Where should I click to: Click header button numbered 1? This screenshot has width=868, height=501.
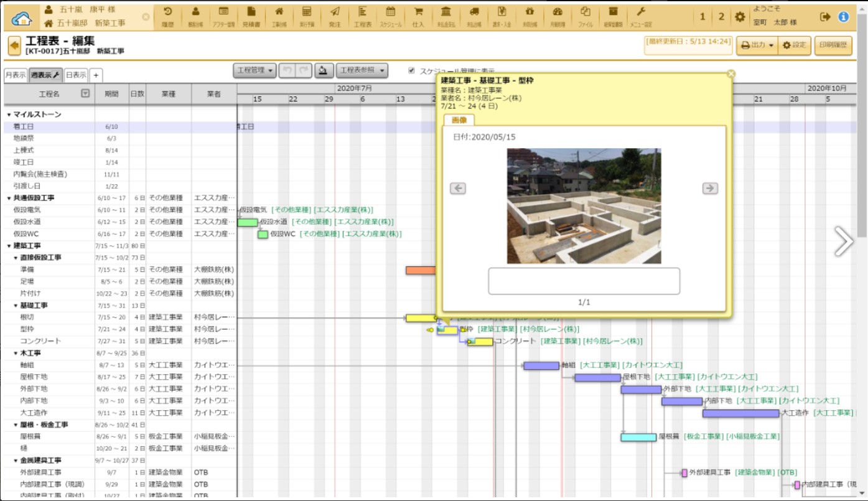click(x=702, y=17)
